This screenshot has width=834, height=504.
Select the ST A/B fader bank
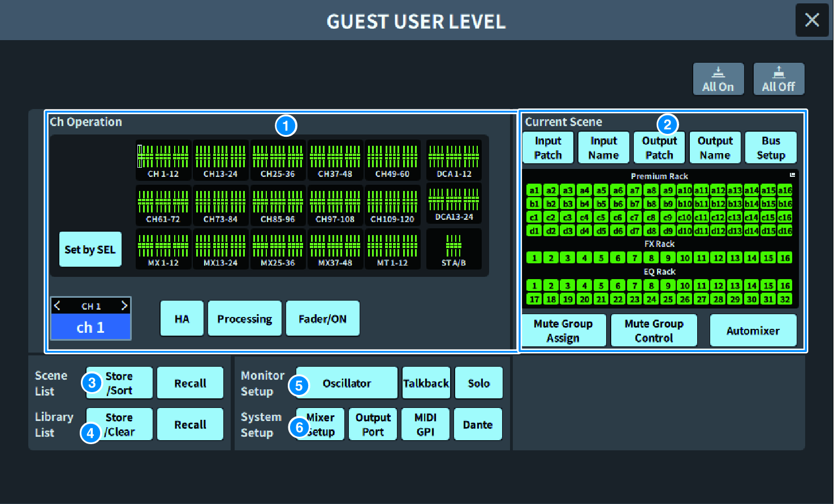tap(454, 249)
